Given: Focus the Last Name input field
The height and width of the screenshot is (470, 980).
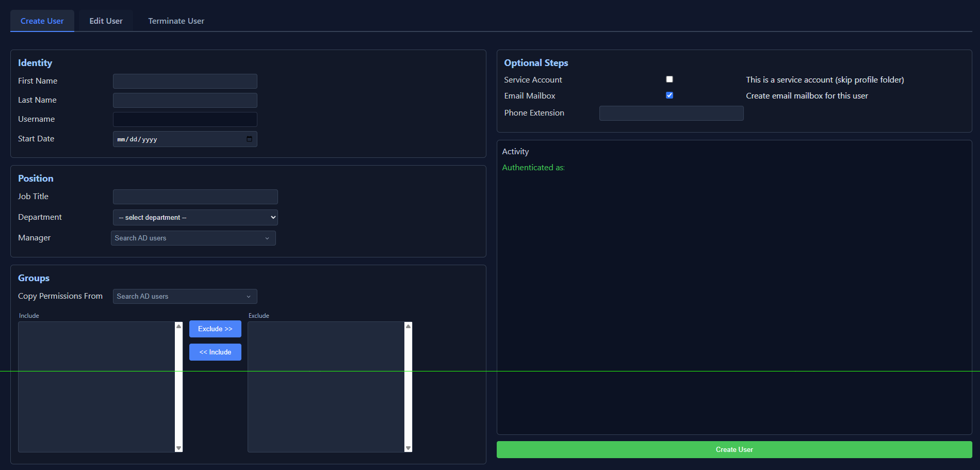Looking at the screenshot, I should (x=185, y=100).
